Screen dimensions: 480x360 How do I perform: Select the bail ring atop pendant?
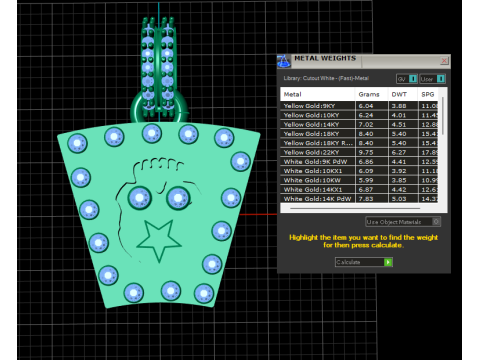tap(159, 108)
